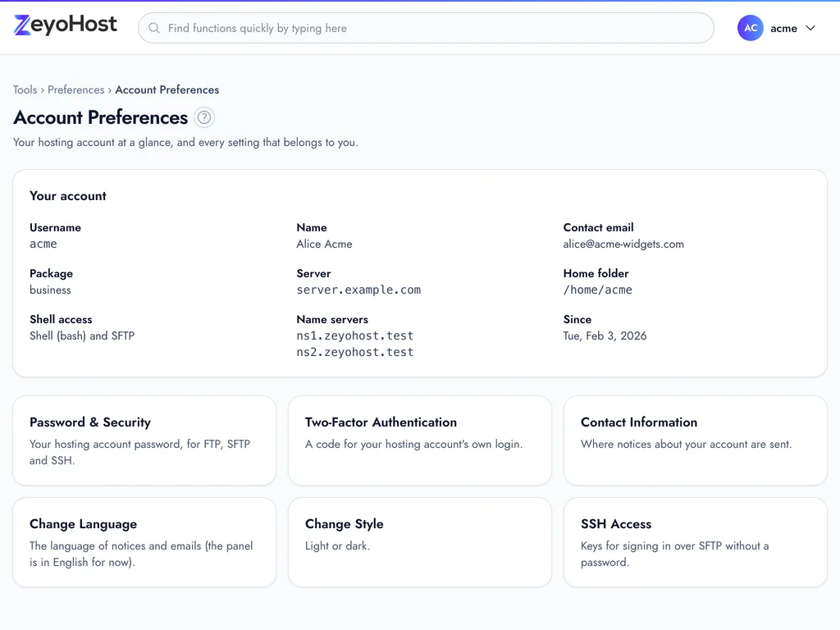This screenshot has width=840, height=630.
Task: Click the 'Your hosting account at a glance' subtitle
Action: [x=185, y=143]
